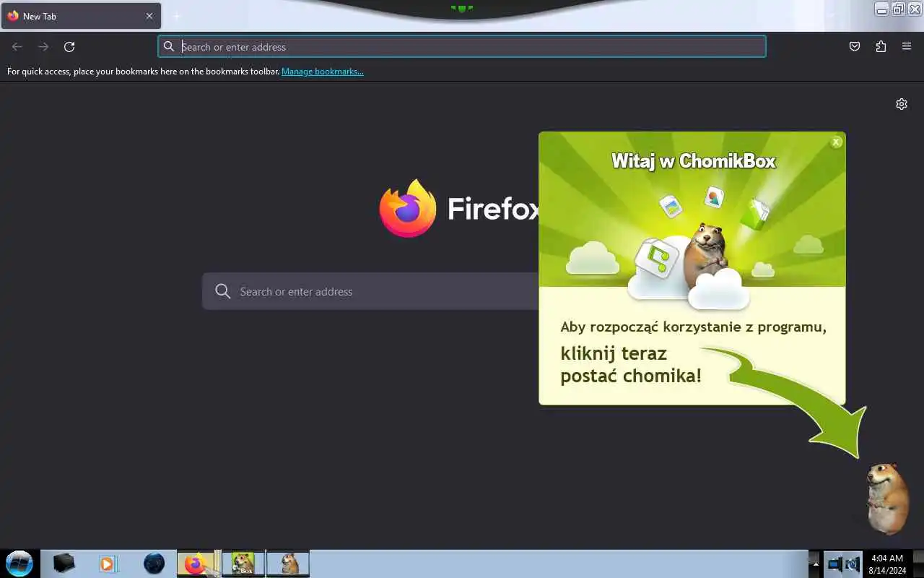Focus the top URL address bar
This screenshot has height=578, width=924.
click(462, 47)
